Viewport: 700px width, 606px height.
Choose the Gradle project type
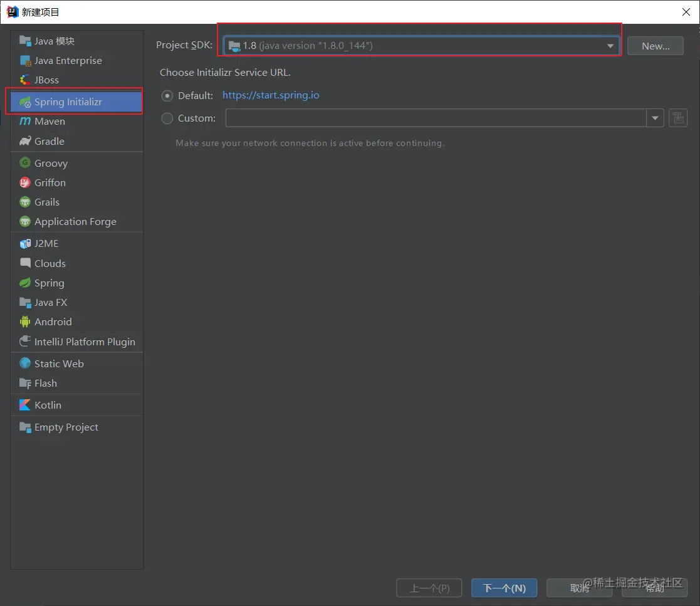[77, 141]
